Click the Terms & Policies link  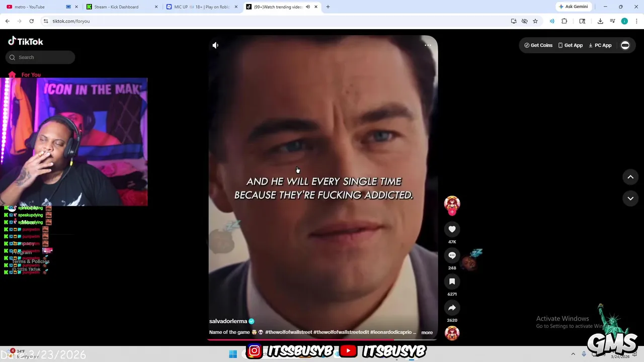click(x=31, y=261)
